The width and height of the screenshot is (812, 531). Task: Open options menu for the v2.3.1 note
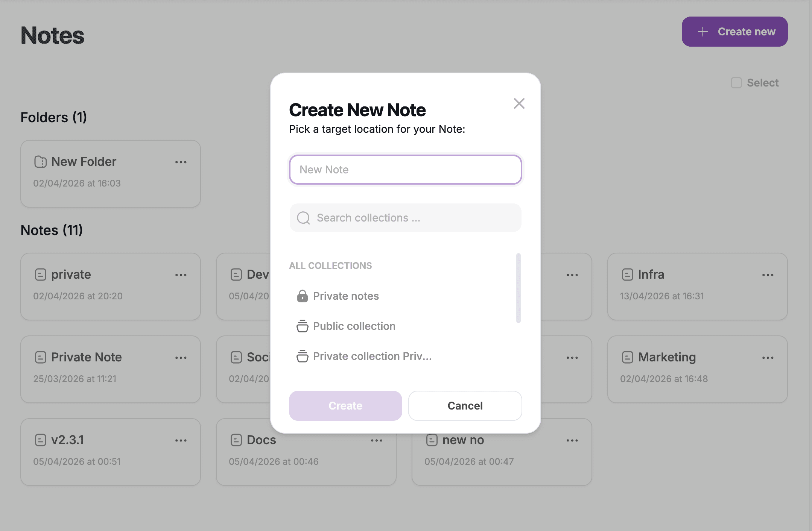click(x=181, y=440)
